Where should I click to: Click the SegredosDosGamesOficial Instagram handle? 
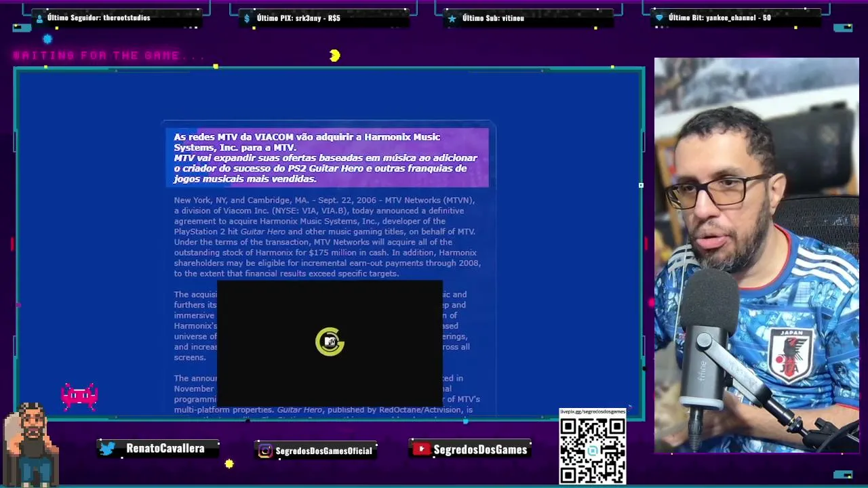pos(323,451)
